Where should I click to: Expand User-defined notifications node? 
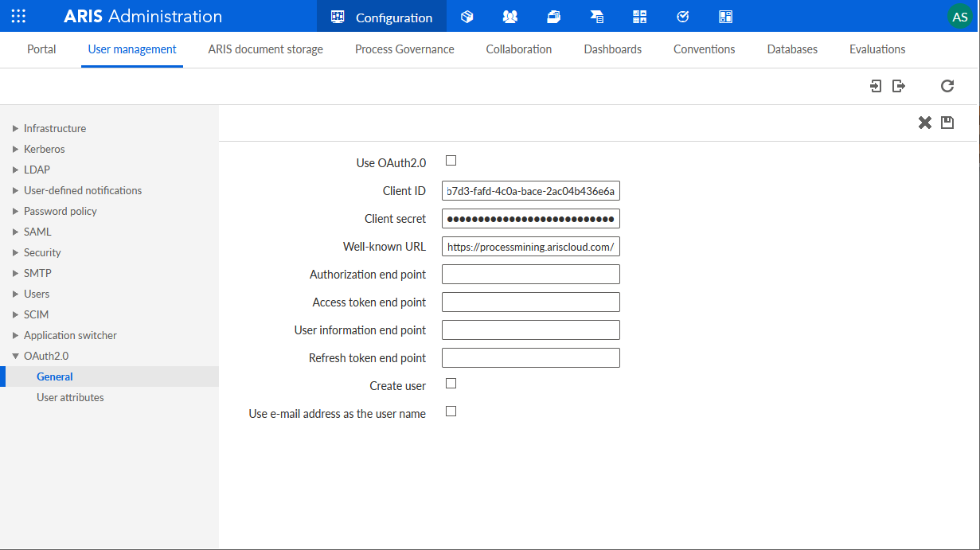[x=15, y=190]
